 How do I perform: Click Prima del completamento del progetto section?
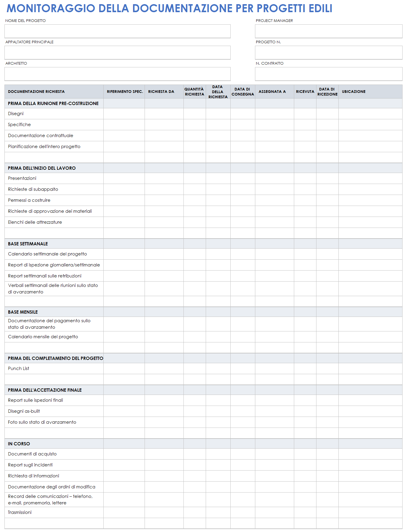pos(203,358)
